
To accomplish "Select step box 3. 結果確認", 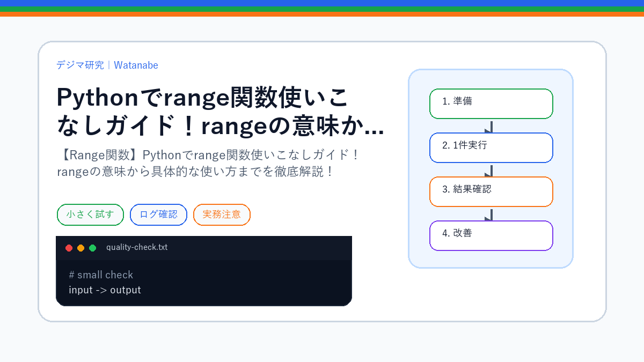I will [x=491, y=191].
